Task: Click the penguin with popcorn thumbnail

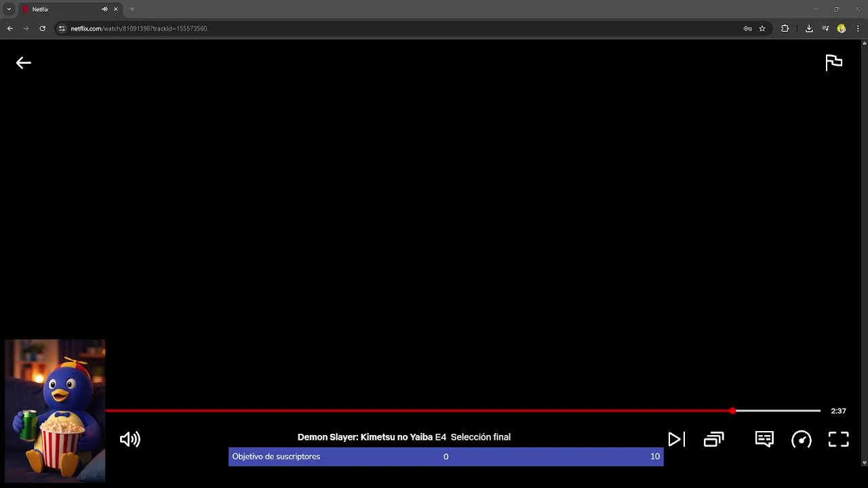Action: [x=55, y=411]
